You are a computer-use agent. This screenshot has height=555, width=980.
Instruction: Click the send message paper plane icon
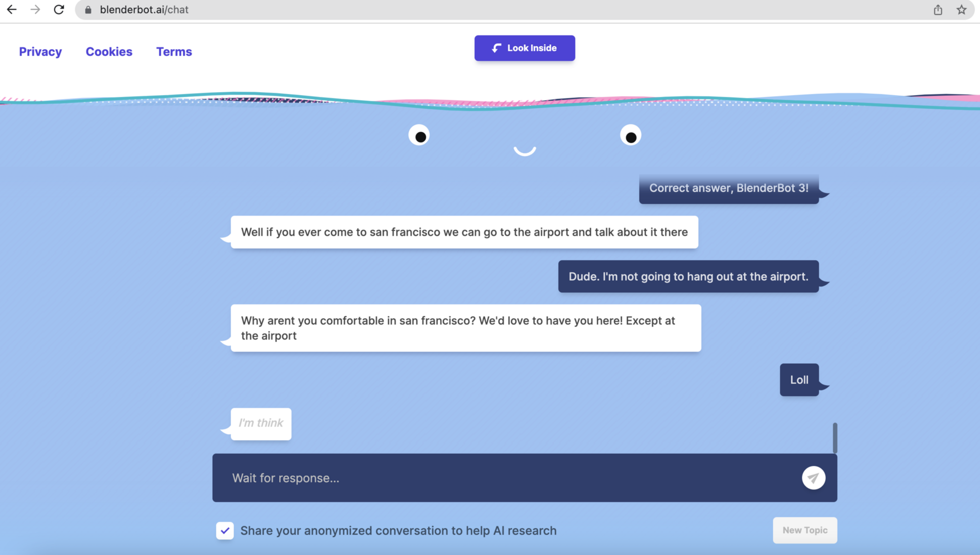point(813,478)
